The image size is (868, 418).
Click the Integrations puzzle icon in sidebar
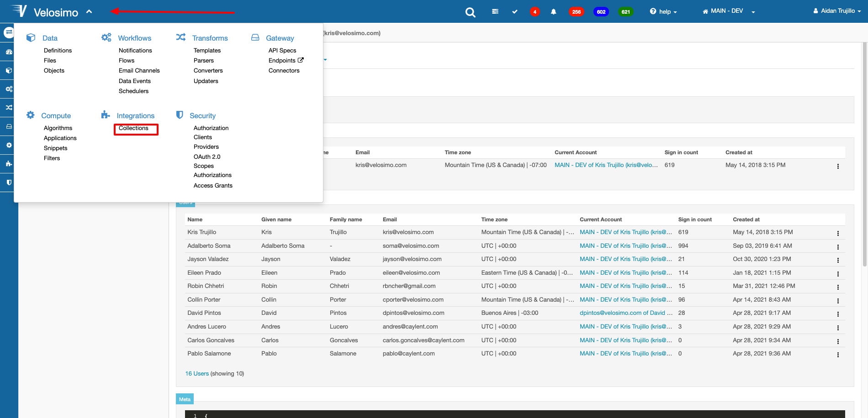9,164
